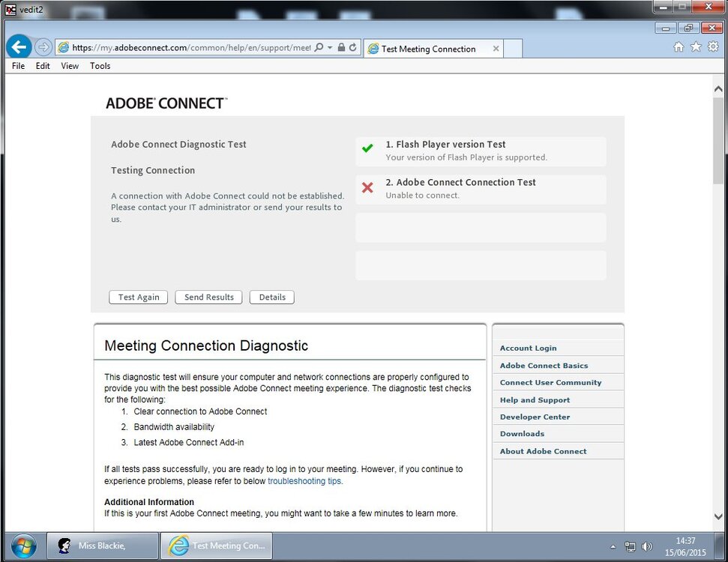This screenshot has height=562, width=728.
Task: Select the Test Meeting Connection tab
Action: (433, 49)
